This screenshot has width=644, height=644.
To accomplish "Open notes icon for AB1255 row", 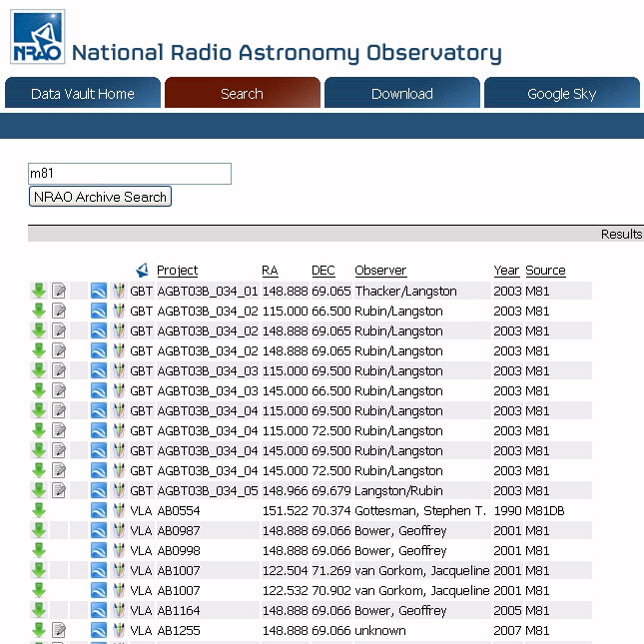I will (x=59, y=630).
